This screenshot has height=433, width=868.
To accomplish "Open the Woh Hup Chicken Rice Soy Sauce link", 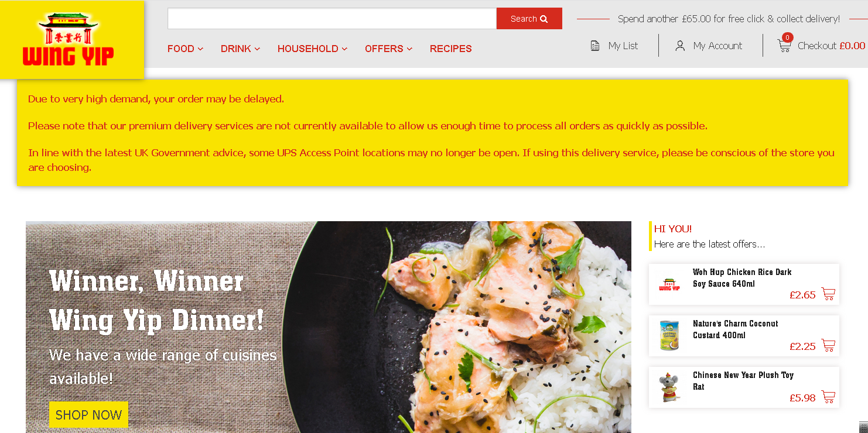I will 742,278.
